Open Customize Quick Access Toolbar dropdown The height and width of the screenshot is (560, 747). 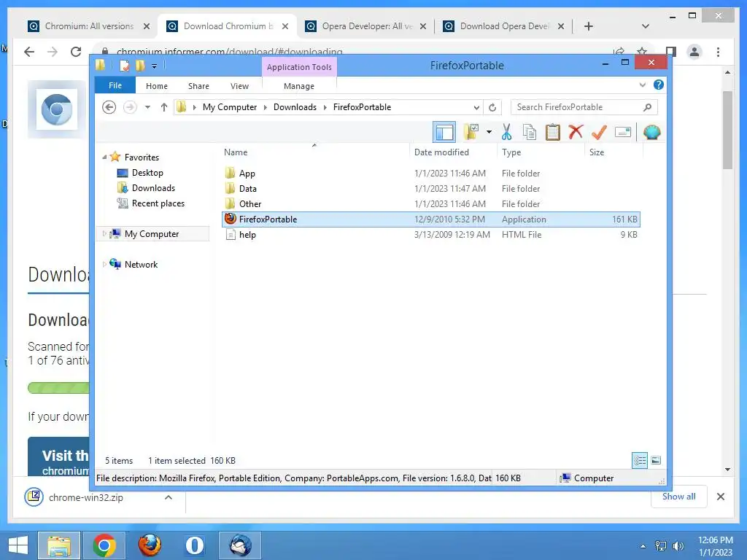click(155, 66)
